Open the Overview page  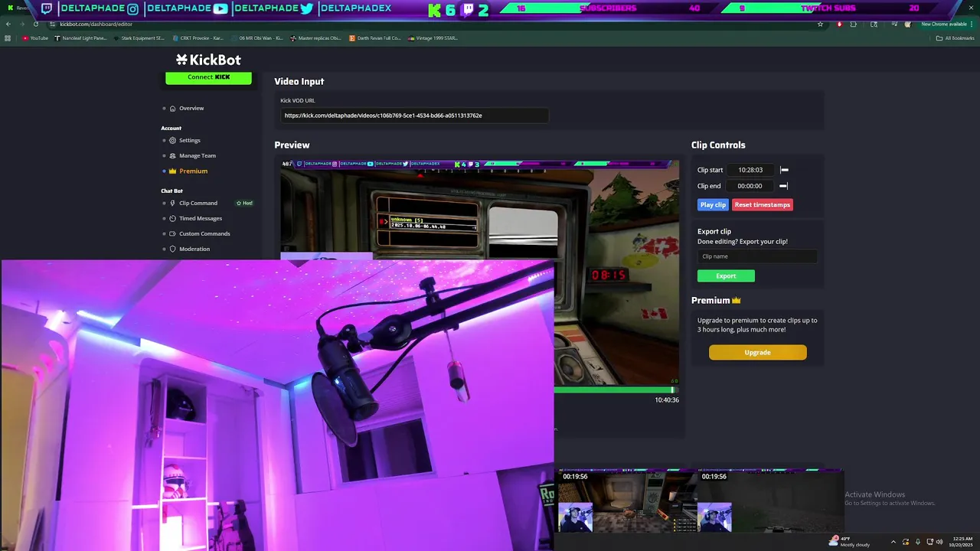(191, 109)
